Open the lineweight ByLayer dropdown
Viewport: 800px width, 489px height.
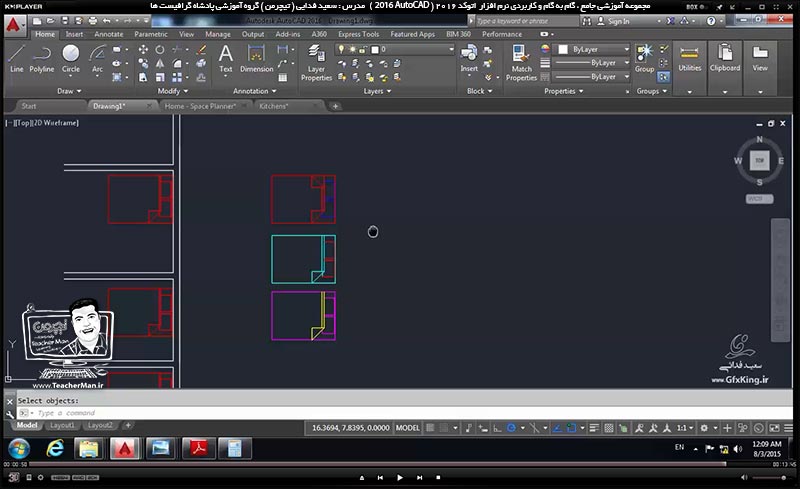pos(592,63)
